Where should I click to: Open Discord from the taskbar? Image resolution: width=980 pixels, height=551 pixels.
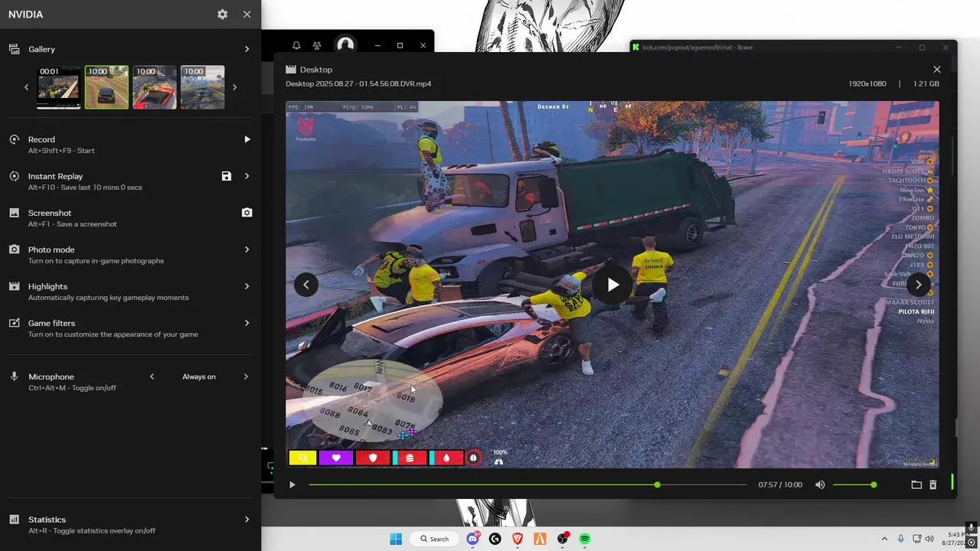473,539
